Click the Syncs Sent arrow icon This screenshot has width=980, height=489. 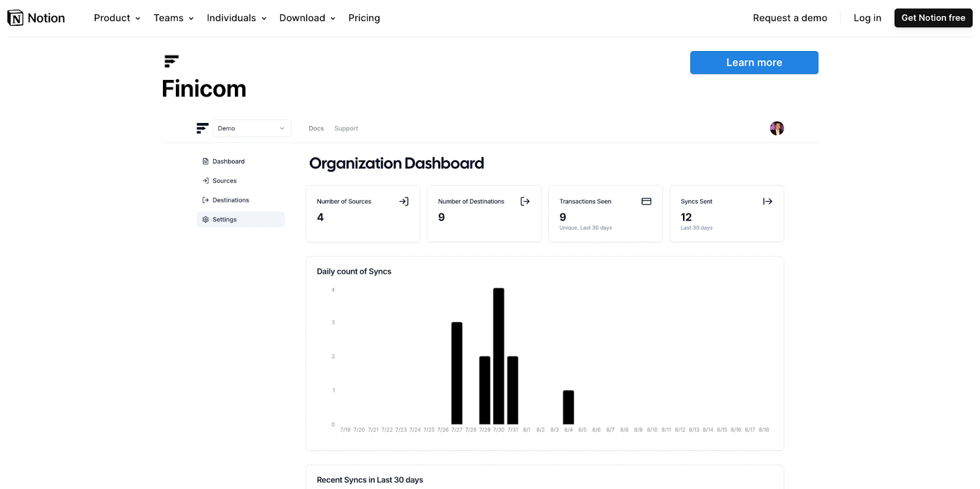(767, 201)
